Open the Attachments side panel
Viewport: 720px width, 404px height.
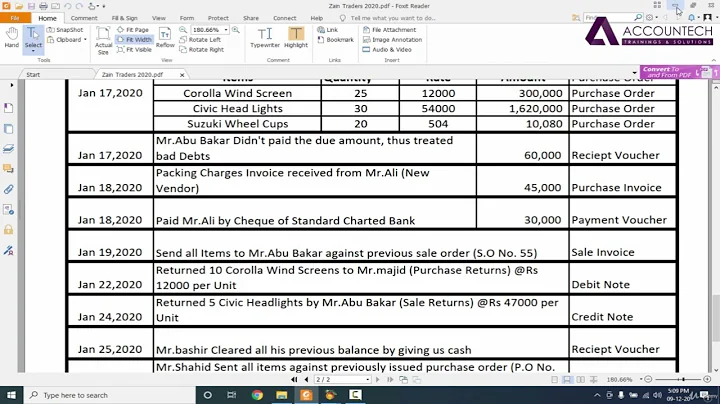pyautogui.click(x=8, y=189)
